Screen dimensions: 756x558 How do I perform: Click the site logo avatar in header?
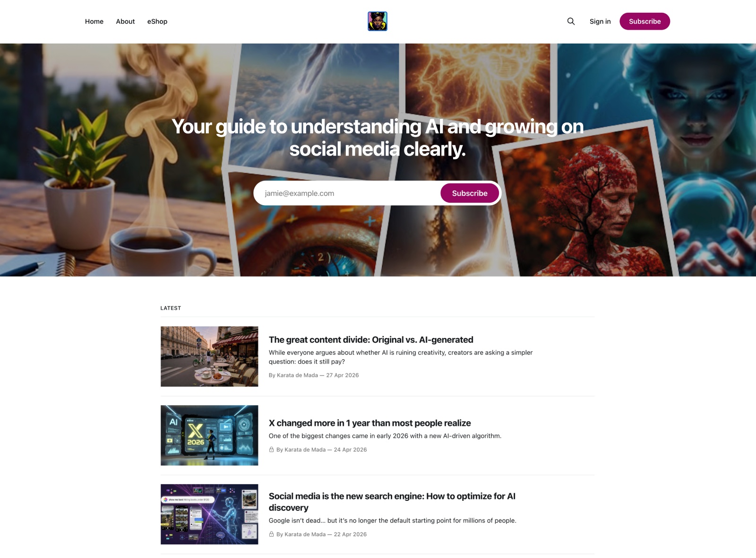pos(378,21)
